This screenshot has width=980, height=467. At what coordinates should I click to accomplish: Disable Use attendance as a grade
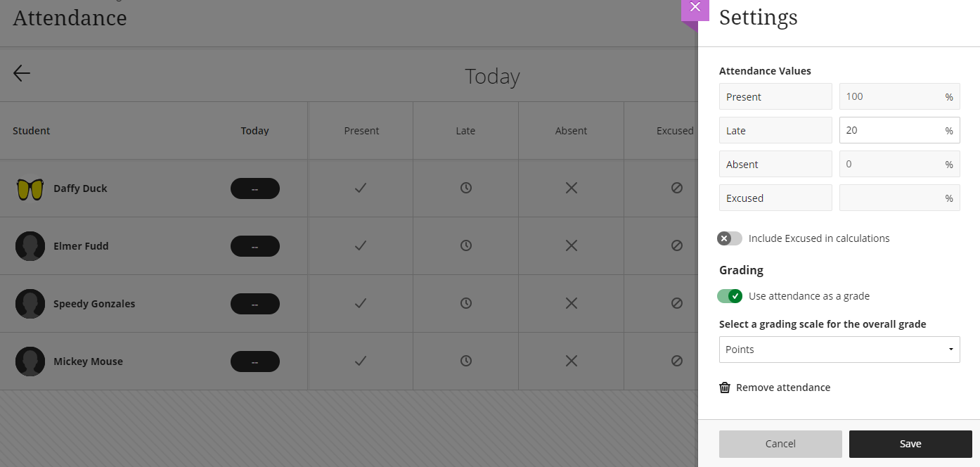730,295
